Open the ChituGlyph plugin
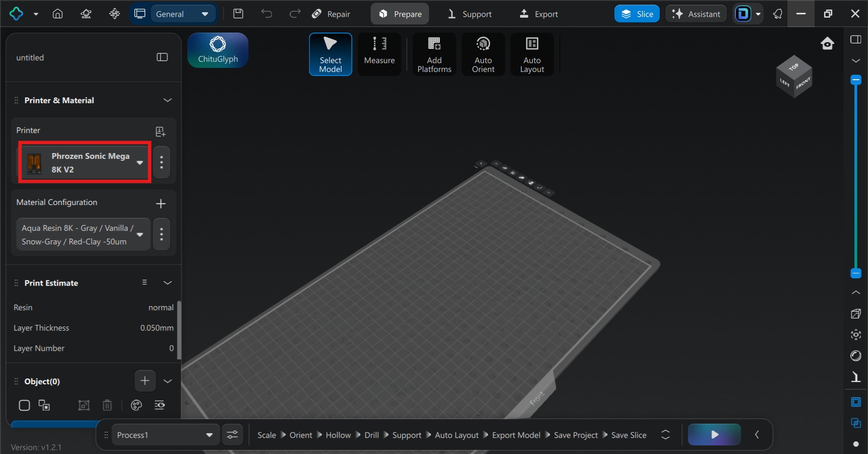The image size is (868, 454). (218, 50)
